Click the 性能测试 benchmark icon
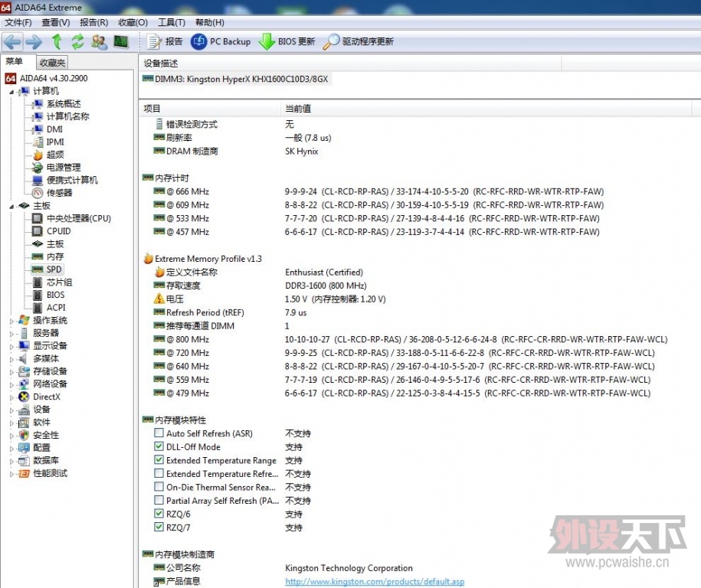The height and width of the screenshot is (588, 701). (x=25, y=474)
